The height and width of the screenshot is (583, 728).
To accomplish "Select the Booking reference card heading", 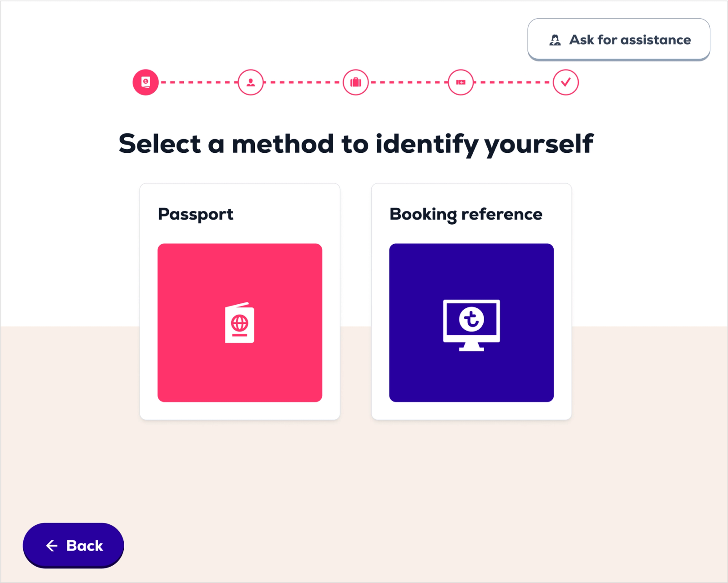I will click(x=465, y=214).
